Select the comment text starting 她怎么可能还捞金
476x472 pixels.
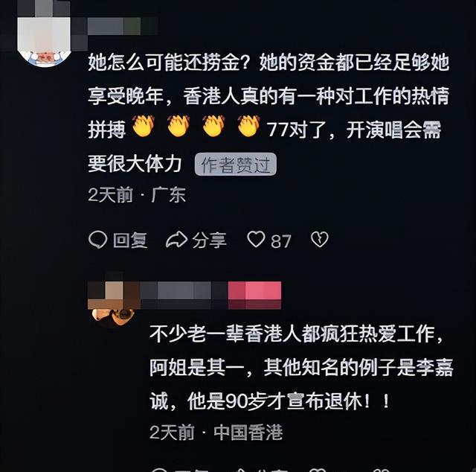268,112
